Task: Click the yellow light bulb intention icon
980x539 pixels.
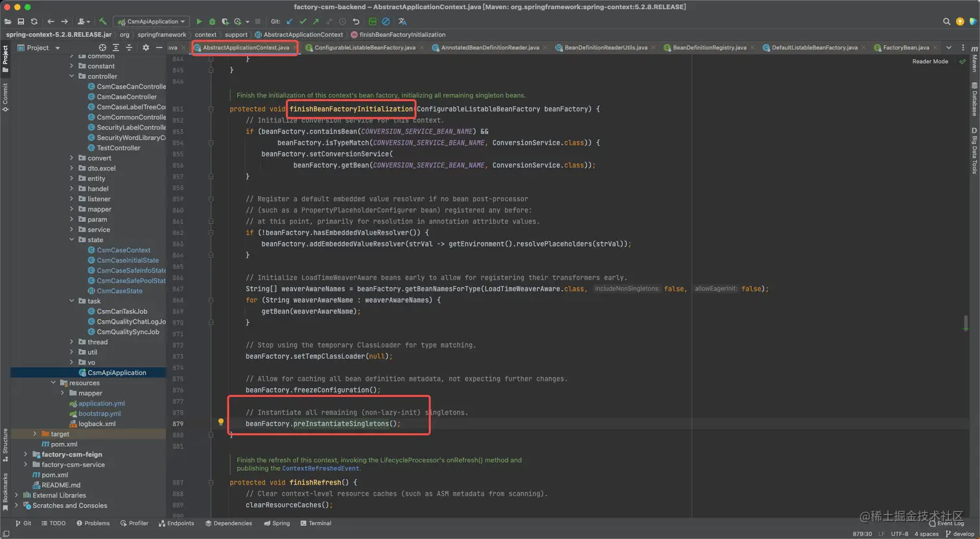Action: point(220,422)
